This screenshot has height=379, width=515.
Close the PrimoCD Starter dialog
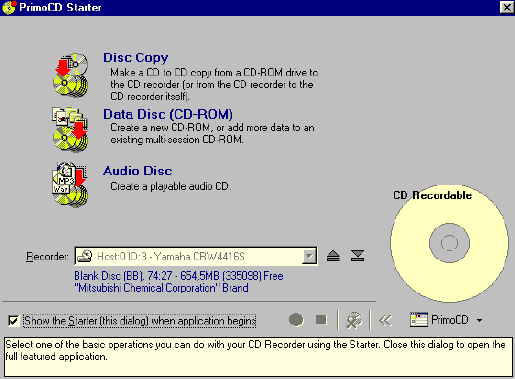click(507, 7)
